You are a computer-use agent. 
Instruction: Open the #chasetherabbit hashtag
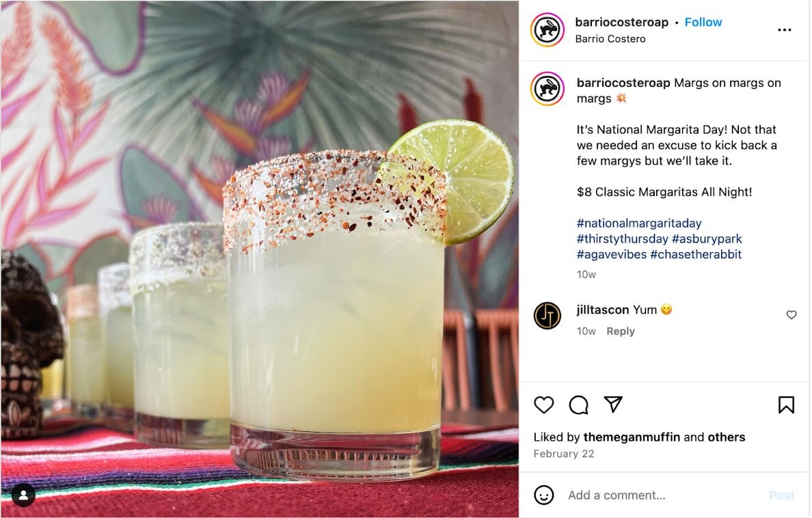pos(696,254)
